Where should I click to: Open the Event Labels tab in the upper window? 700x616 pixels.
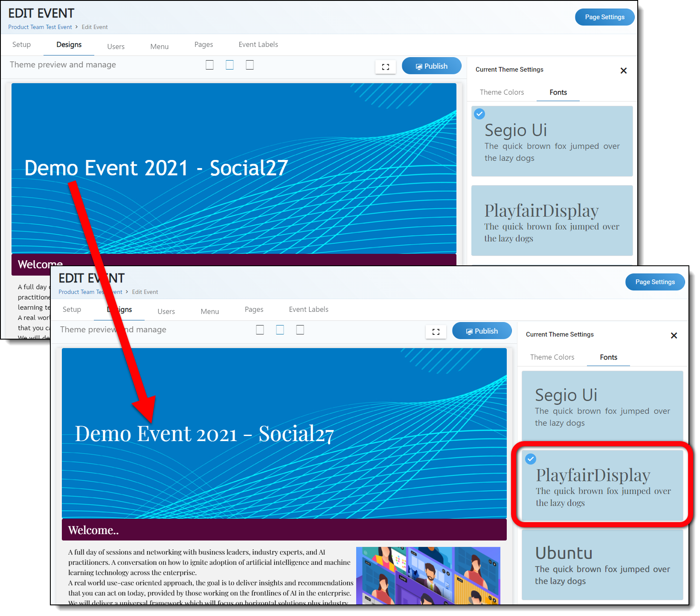(258, 45)
